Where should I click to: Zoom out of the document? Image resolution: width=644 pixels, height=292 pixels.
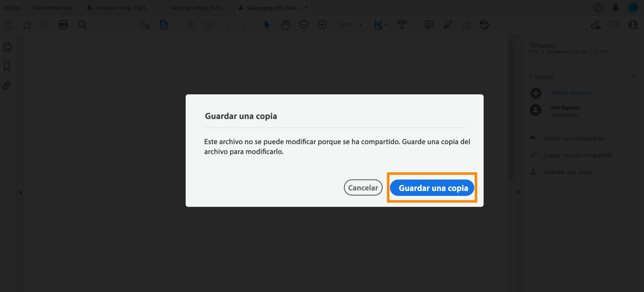304,25
